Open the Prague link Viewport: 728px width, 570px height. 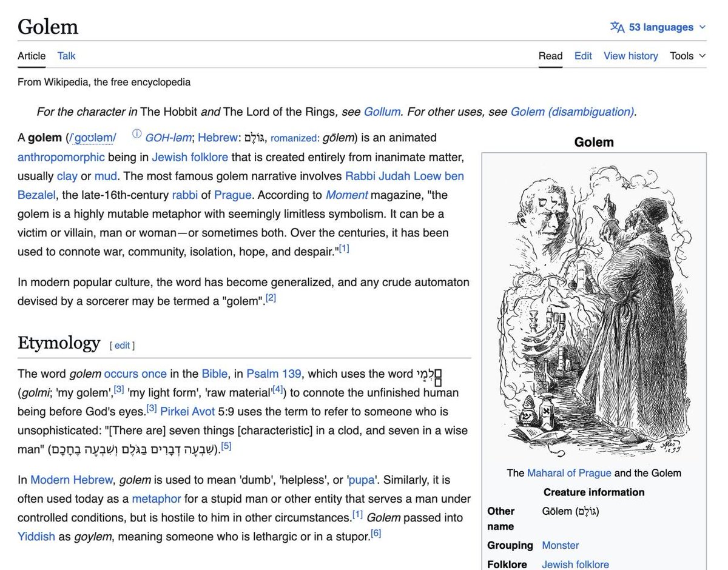click(x=233, y=195)
